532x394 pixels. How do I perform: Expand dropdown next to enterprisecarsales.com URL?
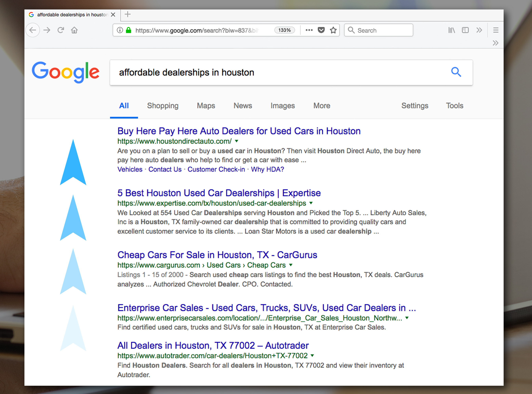click(x=407, y=318)
